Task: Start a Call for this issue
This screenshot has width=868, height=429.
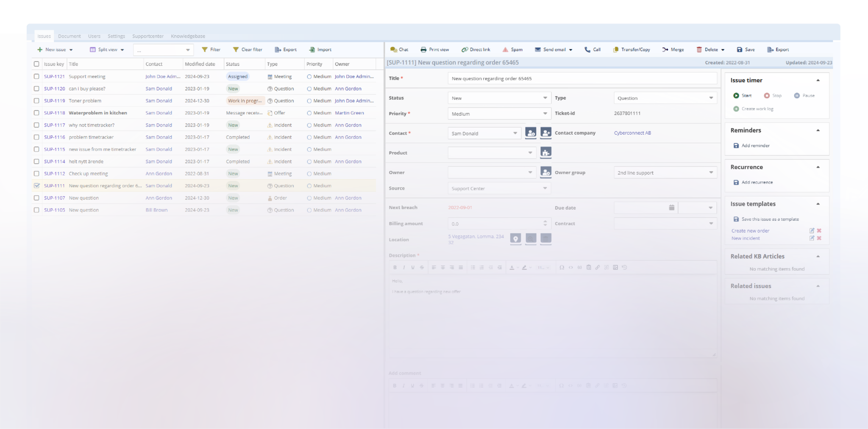Action: point(592,50)
